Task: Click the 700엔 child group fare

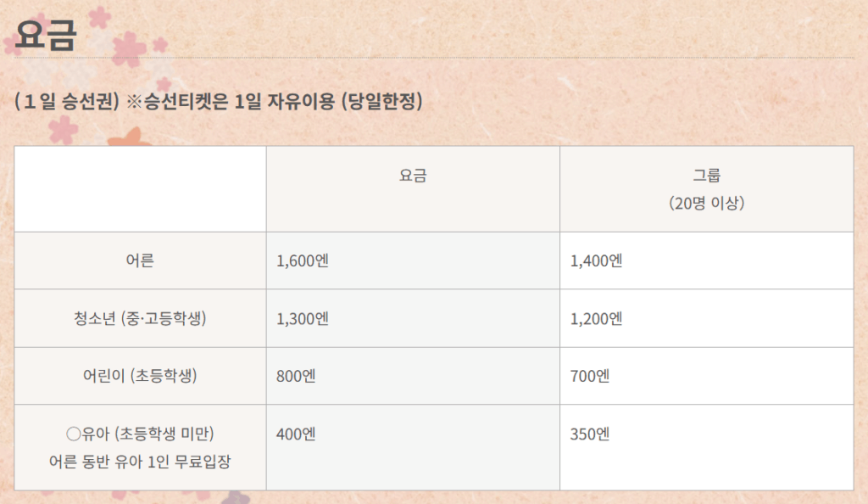Action: point(590,376)
